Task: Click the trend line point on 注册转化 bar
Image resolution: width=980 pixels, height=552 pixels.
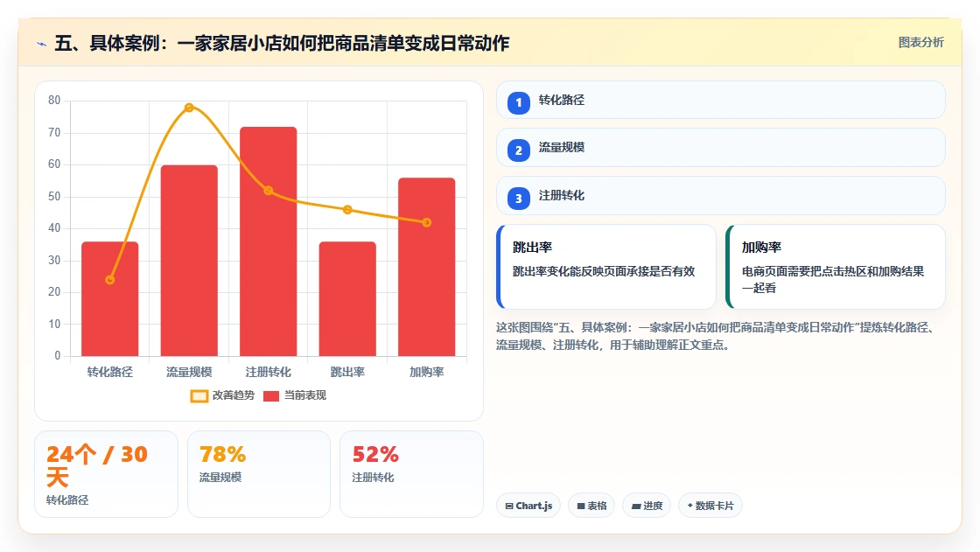Action: point(268,191)
